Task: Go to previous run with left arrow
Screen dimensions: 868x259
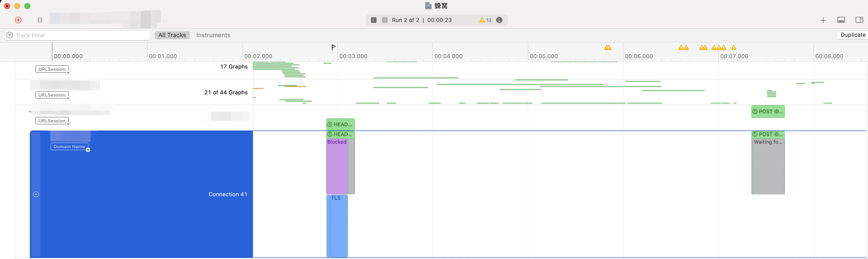Action: [x=374, y=20]
